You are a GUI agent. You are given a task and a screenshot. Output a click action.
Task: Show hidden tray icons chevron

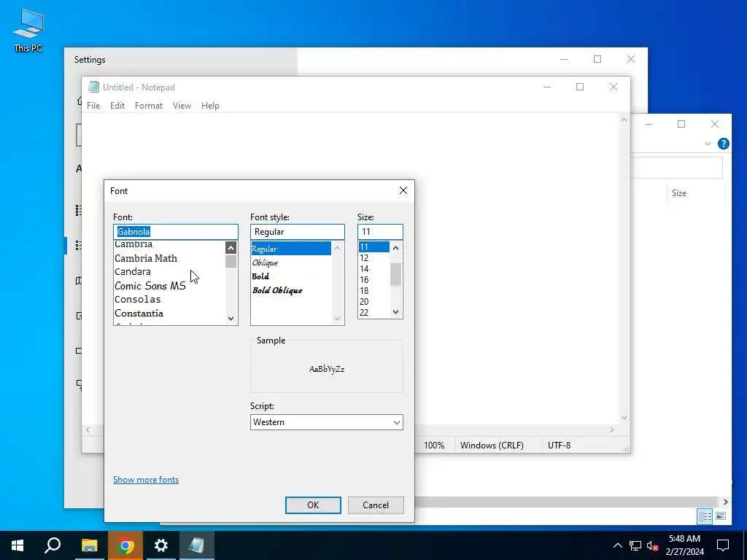[617, 545]
